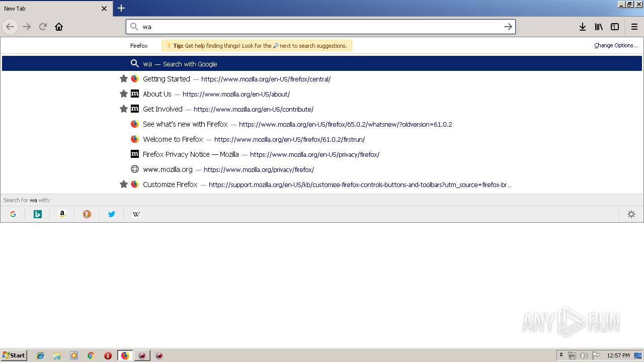Open About Us suggestion
This screenshot has height=362, width=644.
click(x=322, y=94)
